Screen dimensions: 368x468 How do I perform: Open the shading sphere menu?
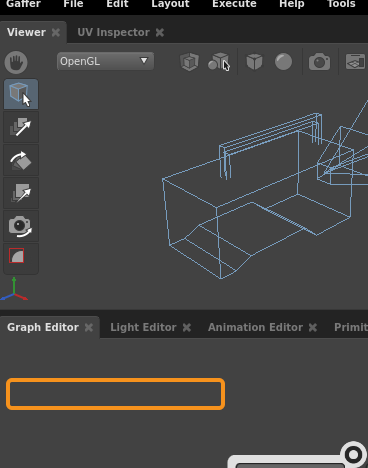tap(283, 62)
